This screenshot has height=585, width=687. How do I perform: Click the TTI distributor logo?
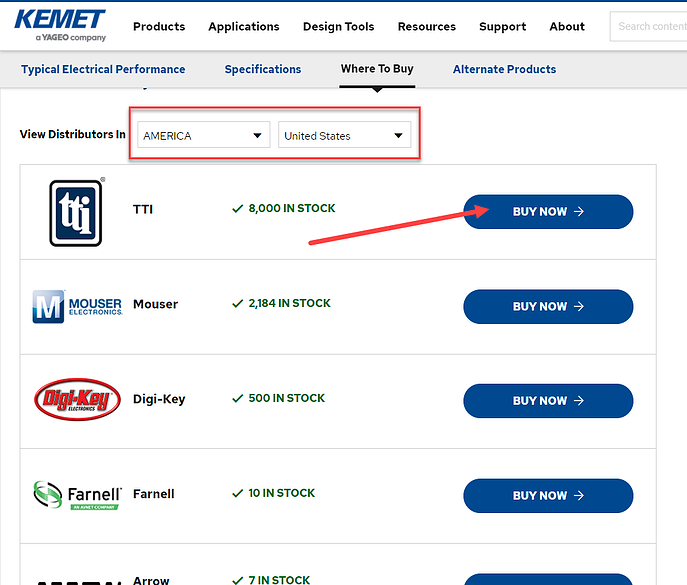point(76,213)
